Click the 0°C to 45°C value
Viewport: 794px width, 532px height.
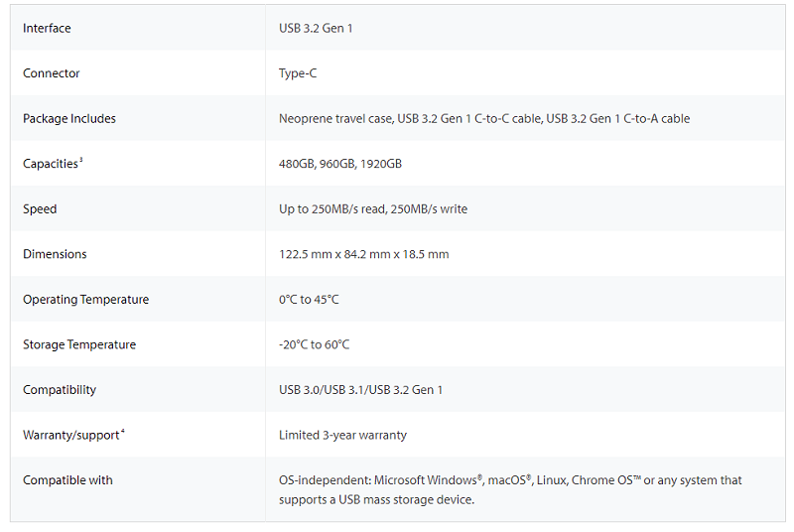(309, 299)
